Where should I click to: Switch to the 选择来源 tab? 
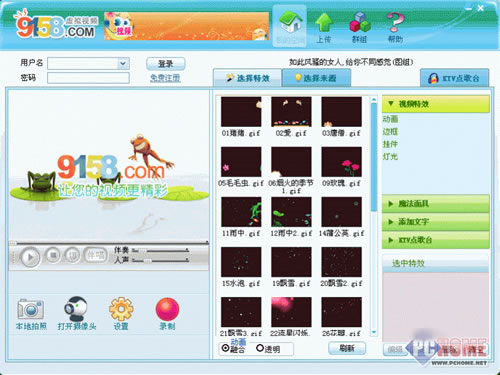coord(316,78)
